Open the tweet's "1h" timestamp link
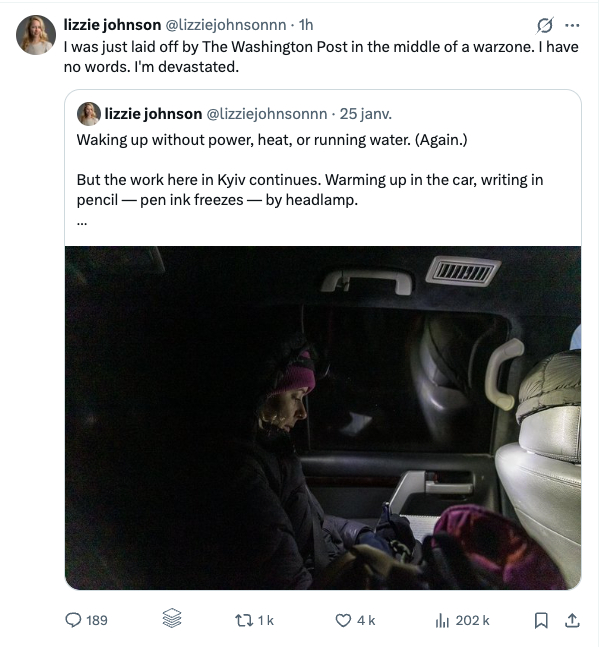The width and height of the screenshot is (600, 647). (x=306, y=24)
